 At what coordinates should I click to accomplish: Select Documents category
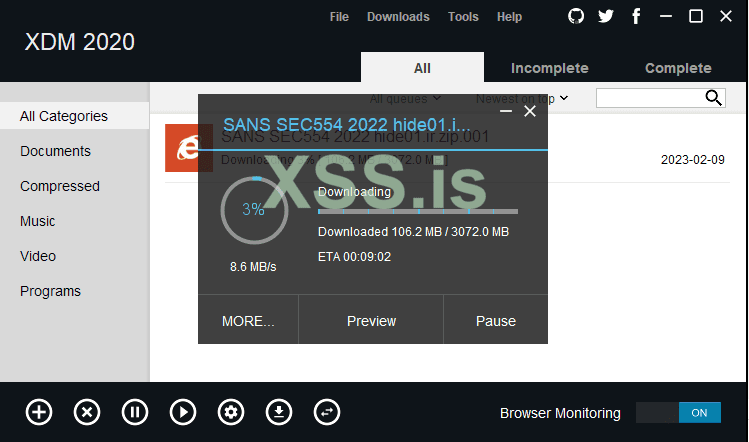click(55, 151)
